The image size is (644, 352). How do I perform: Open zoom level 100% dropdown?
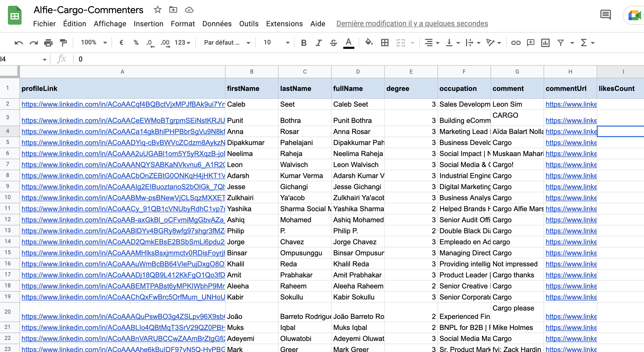(94, 43)
